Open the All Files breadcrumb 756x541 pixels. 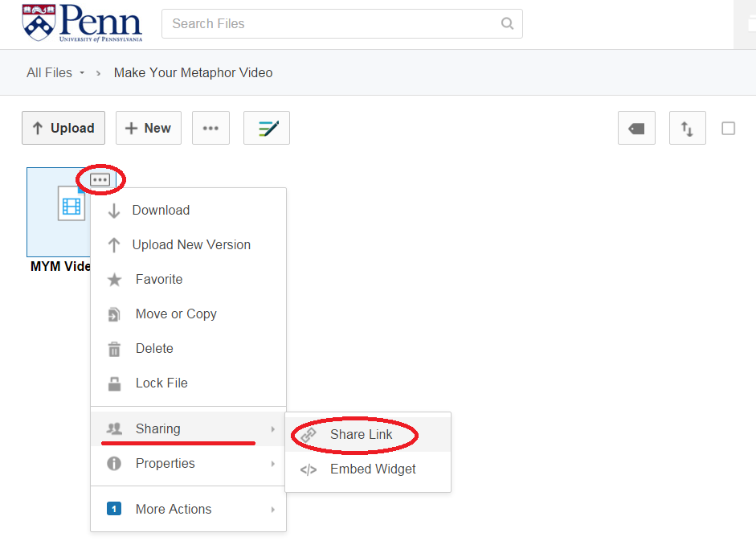click(49, 73)
